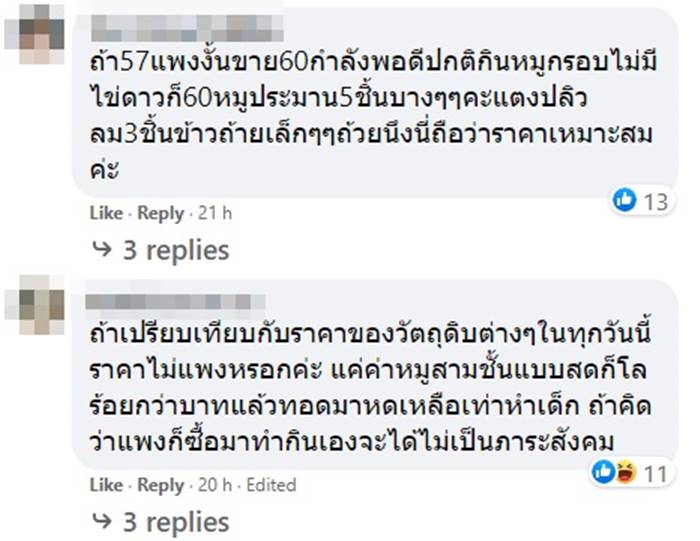Viewport: 700px width, 541px height.
Task: View edit history via the "Edited" label
Action: [x=272, y=485]
